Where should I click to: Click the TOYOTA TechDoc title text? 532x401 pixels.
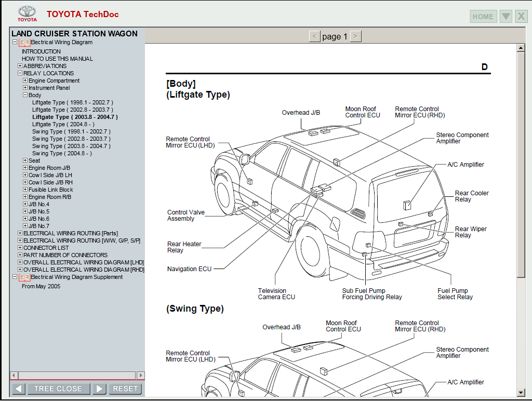[x=83, y=14]
